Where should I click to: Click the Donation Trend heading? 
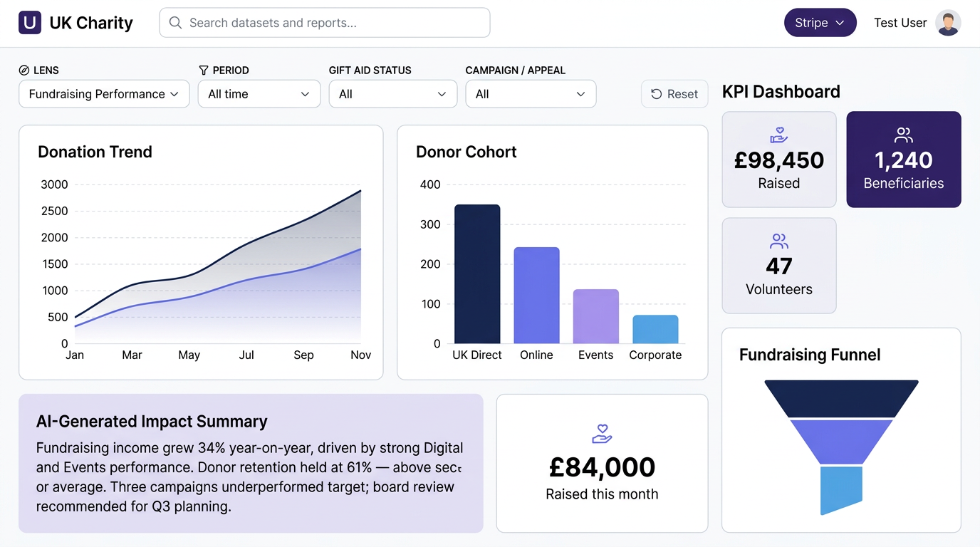click(x=95, y=152)
